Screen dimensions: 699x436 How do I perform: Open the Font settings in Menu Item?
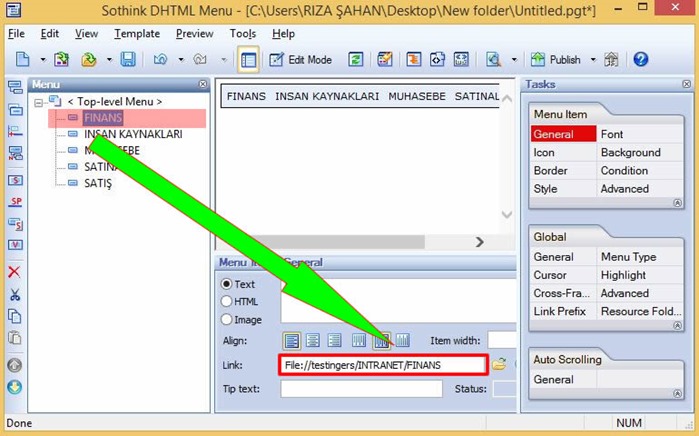tap(612, 134)
